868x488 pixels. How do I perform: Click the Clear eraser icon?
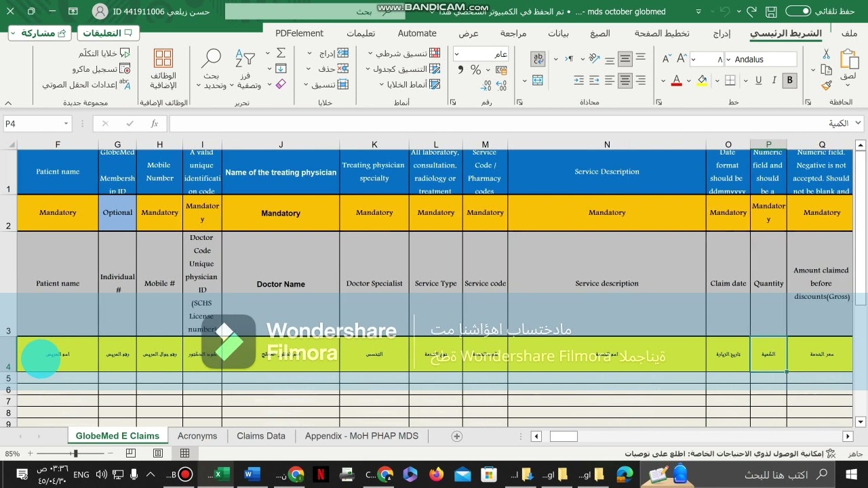(281, 85)
